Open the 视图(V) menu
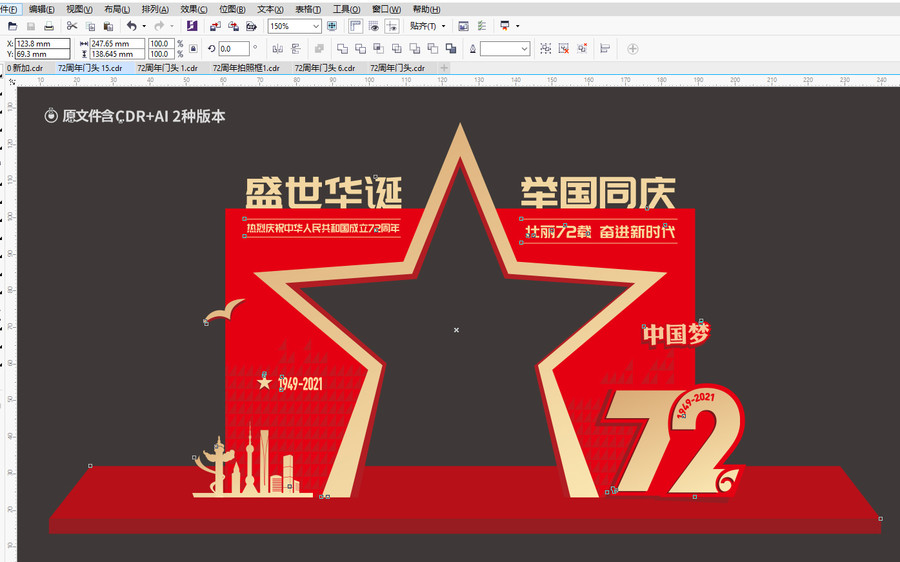This screenshot has height=562, width=900. click(79, 9)
